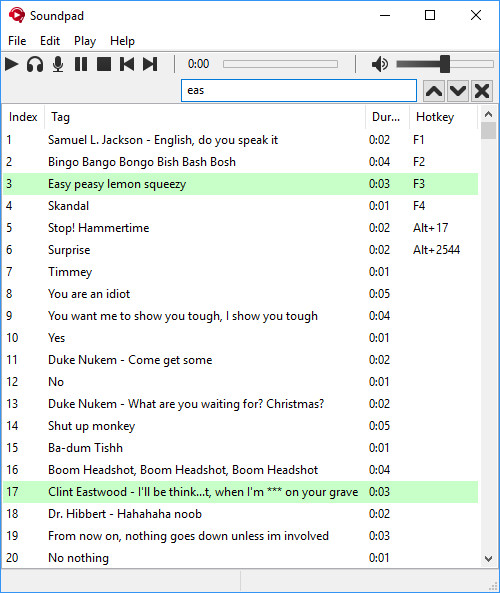Stop playback with the square button
Image resolution: width=500 pixels, height=593 pixels.
pyautogui.click(x=104, y=64)
